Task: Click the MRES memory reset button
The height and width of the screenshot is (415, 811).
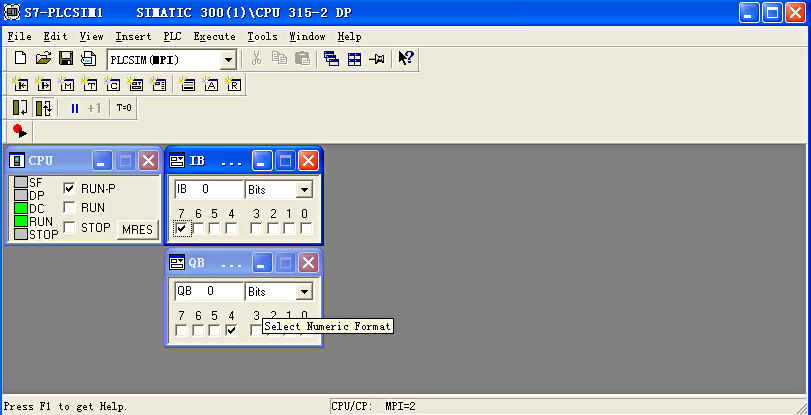Action: click(x=138, y=230)
